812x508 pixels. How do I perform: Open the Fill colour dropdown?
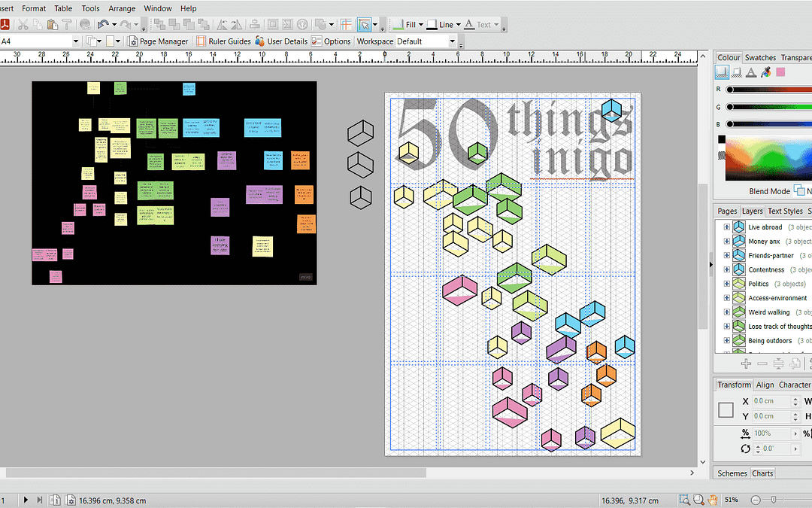(x=420, y=25)
